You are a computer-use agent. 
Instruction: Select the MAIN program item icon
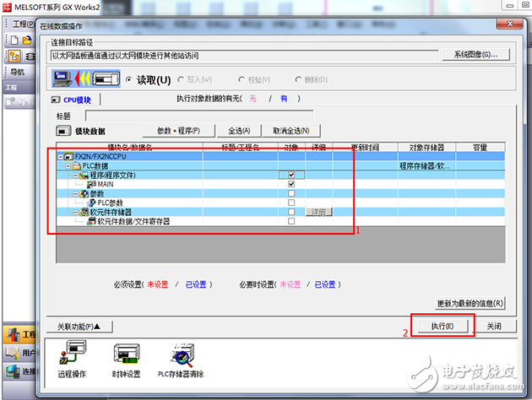coord(91,184)
